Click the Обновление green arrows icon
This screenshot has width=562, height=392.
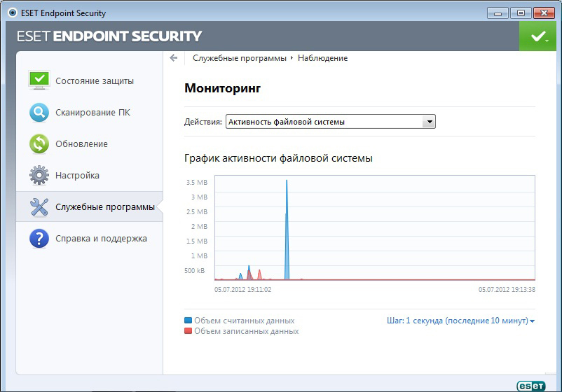[x=39, y=143]
